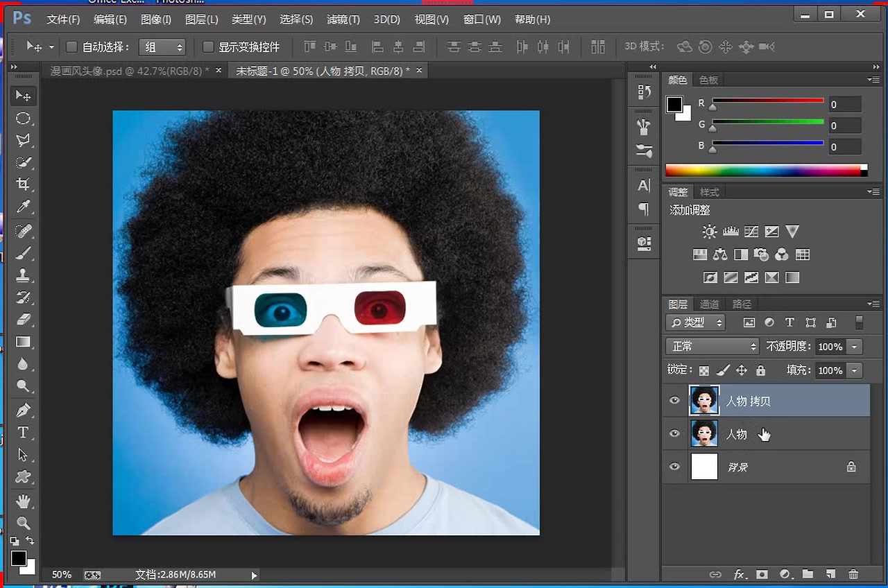The width and height of the screenshot is (888, 588).
Task: Add a Curves adjustment
Action: pos(751,232)
